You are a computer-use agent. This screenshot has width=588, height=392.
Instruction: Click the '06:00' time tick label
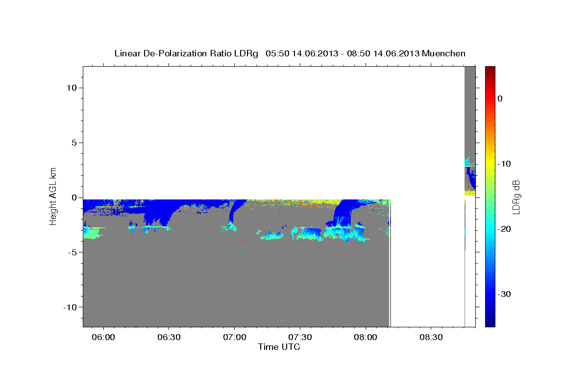(x=103, y=338)
